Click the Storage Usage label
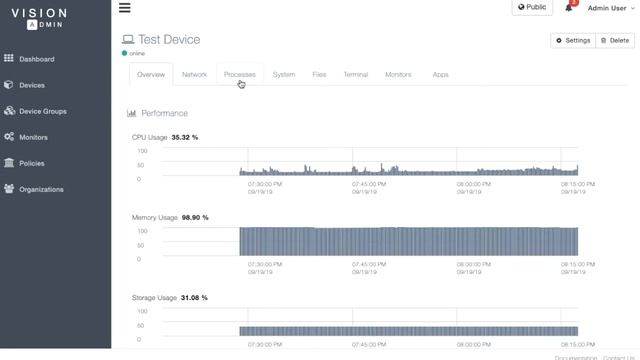This screenshot has height=360, width=640. [154, 298]
